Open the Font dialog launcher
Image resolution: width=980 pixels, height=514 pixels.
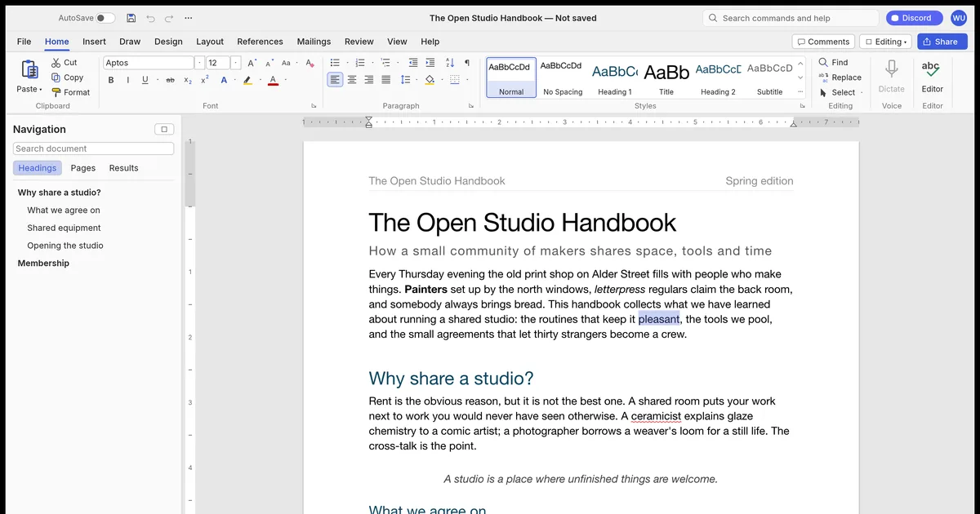pos(314,106)
